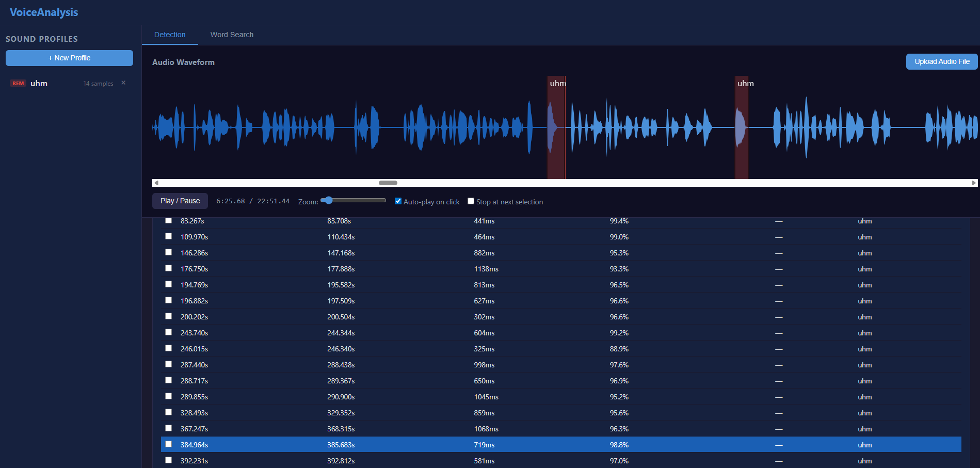Check the 196.882s detection row
Viewport: 980px width, 468px height.
[168, 300]
